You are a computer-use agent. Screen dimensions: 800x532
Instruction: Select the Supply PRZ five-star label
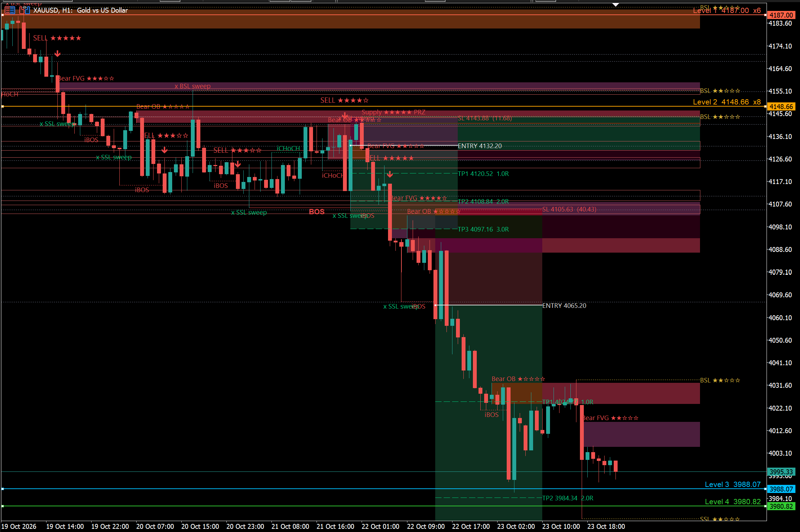point(393,112)
